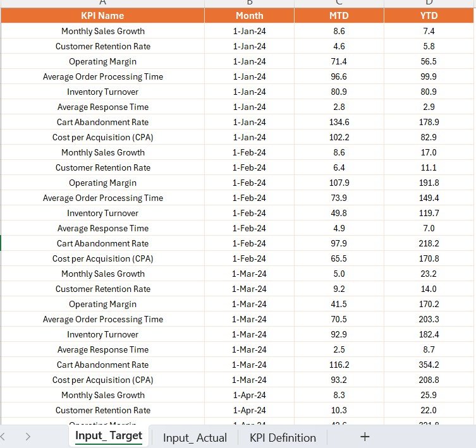The width and height of the screenshot is (476, 448).
Task: Select YTD value 182.4
Action: coord(429,334)
